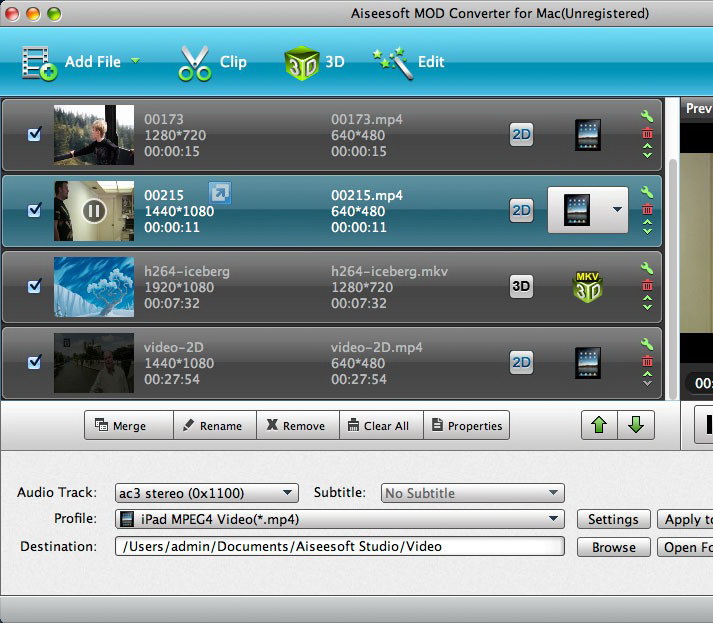
Task: Click the partially visible Open Folder button
Action: pyautogui.click(x=685, y=547)
